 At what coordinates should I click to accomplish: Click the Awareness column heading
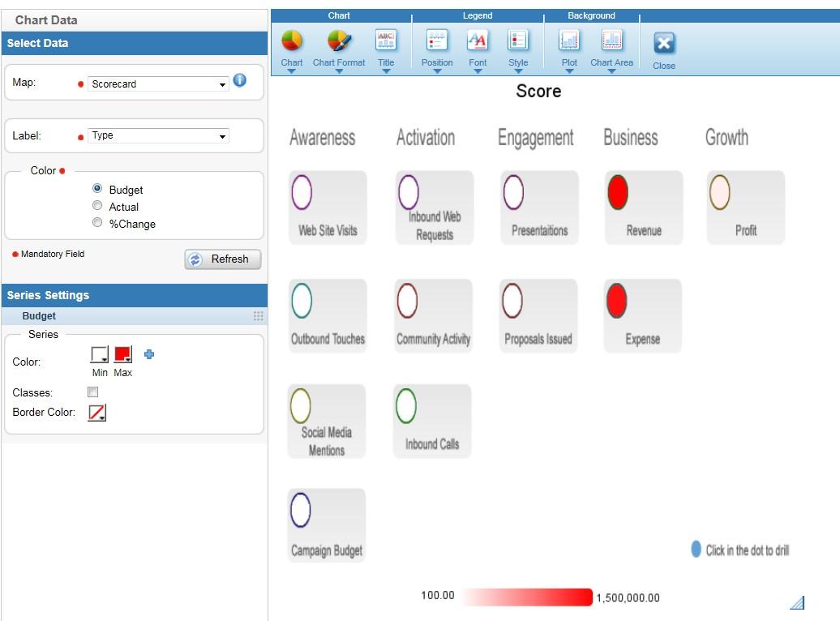pos(323,138)
